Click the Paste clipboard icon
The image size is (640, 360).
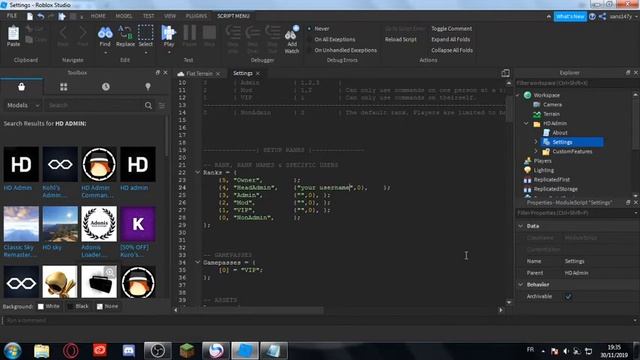click(x=13, y=33)
